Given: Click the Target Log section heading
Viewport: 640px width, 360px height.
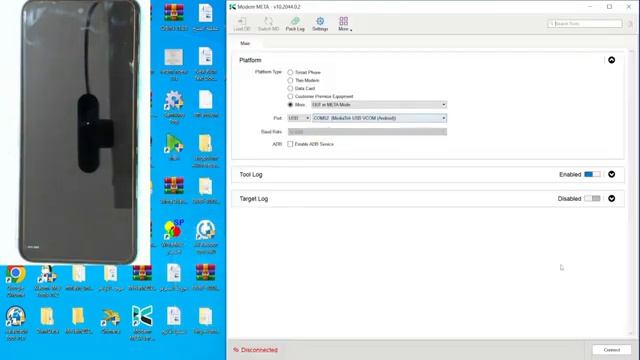Looking at the screenshot, I should coord(254,199).
